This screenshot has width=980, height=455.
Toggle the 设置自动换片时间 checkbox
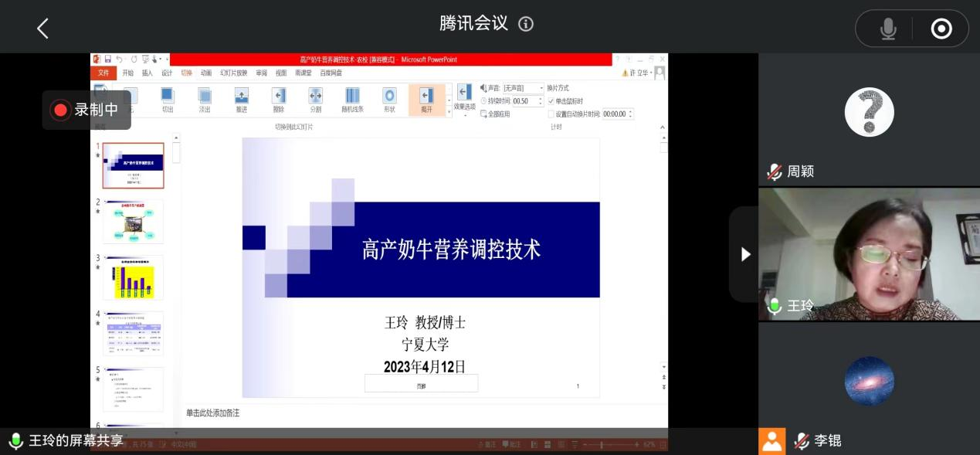pos(551,114)
